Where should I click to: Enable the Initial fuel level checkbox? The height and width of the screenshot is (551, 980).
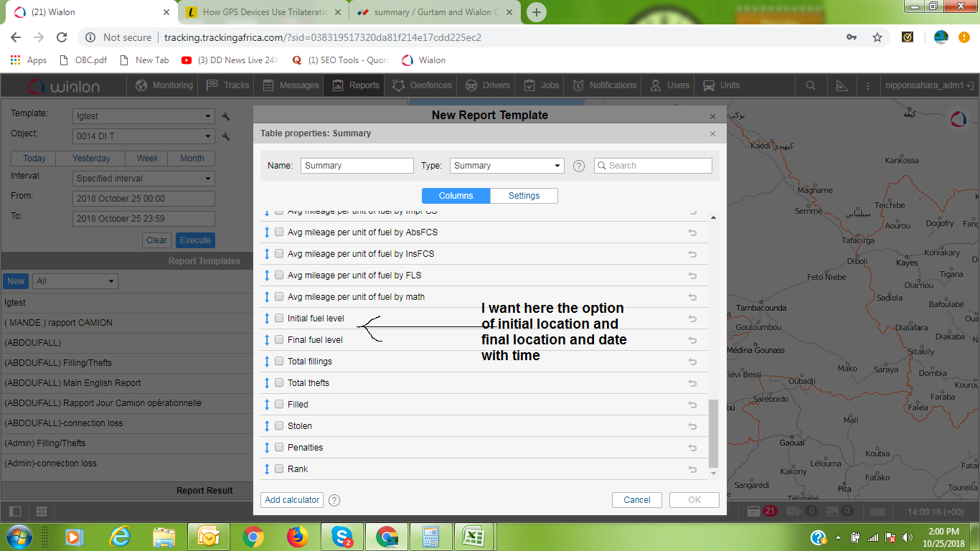[279, 319]
